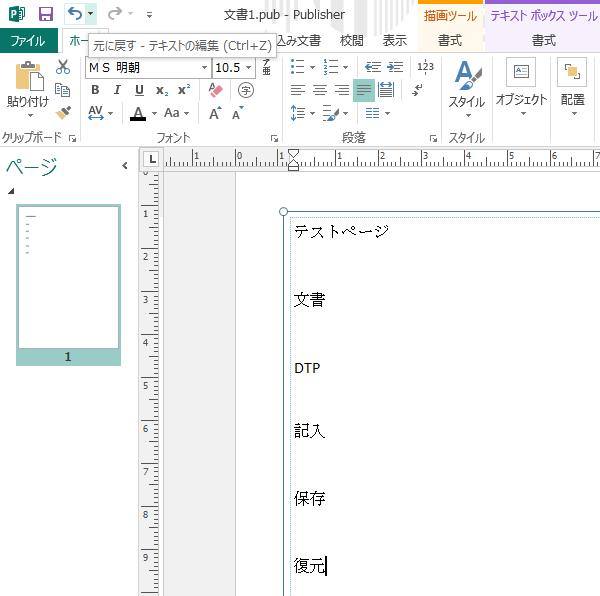Toggle Italic formatting
This screenshot has width=600, height=596.
117,90
